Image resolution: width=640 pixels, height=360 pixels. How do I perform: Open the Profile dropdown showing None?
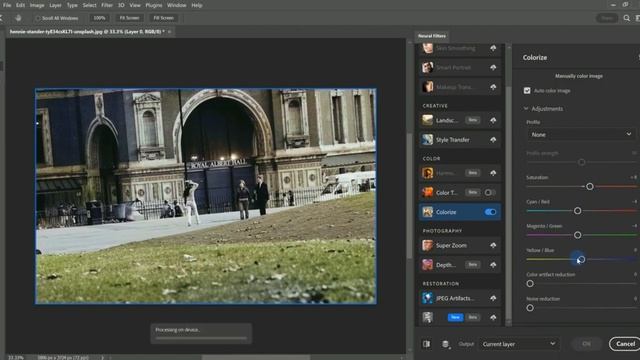tap(581, 134)
